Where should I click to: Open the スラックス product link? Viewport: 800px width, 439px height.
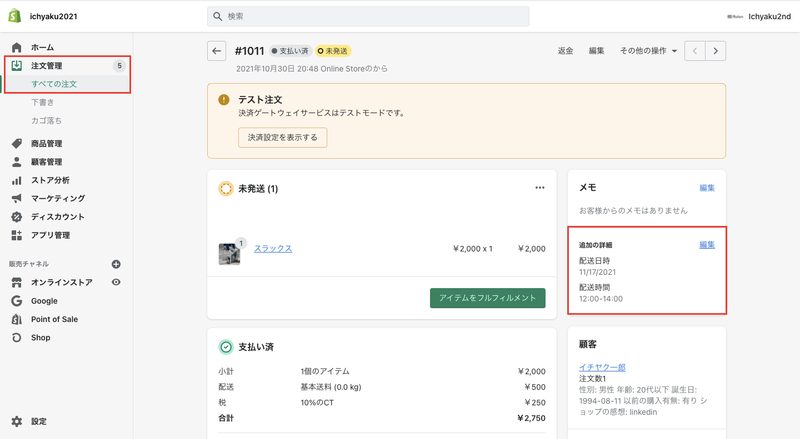[x=273, y=249]
